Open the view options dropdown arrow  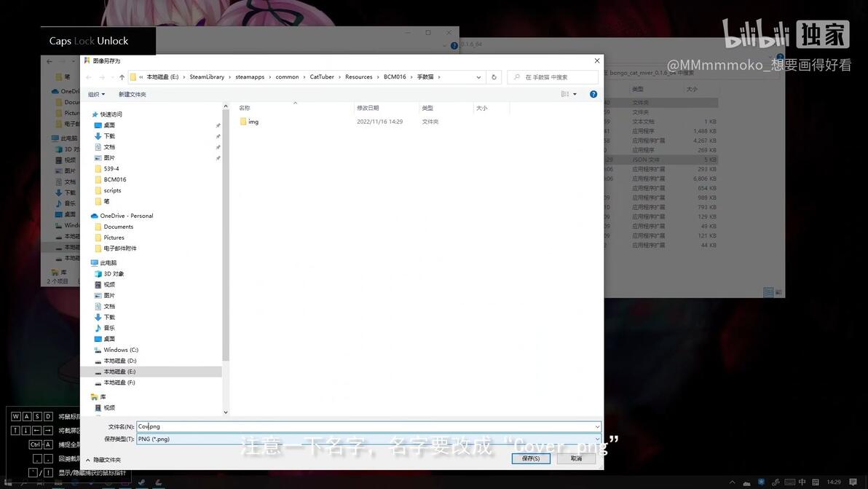575,94
